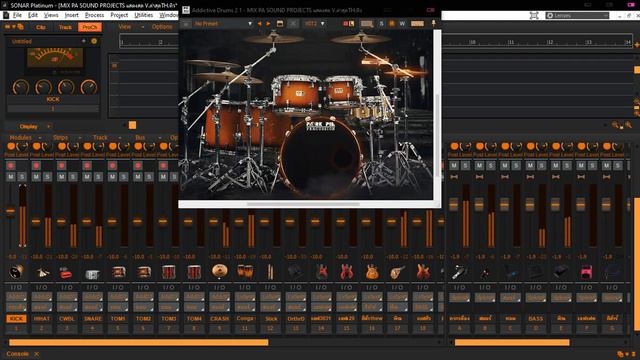Select the bus F pink pedal icon

pos(587,272)
